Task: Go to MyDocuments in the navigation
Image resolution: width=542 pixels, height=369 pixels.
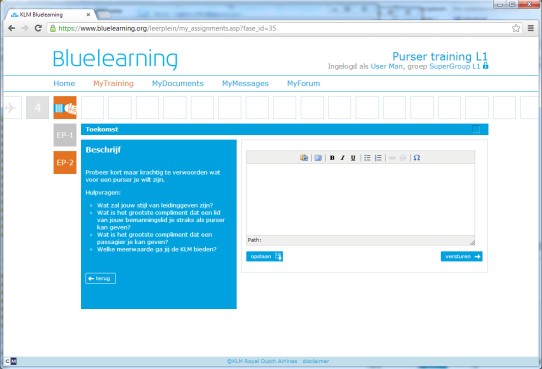Action: (178, 83)
